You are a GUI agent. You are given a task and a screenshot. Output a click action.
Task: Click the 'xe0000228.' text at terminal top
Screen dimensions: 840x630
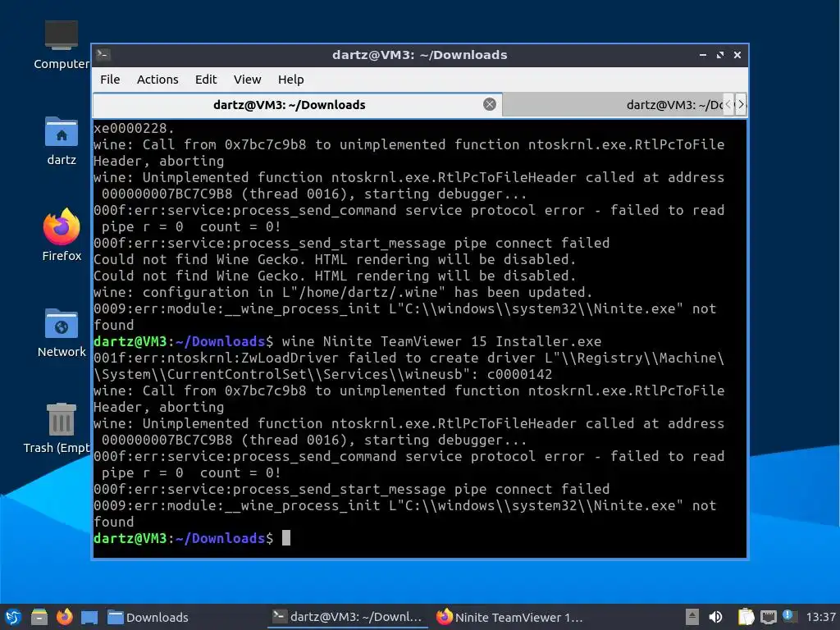134,128
